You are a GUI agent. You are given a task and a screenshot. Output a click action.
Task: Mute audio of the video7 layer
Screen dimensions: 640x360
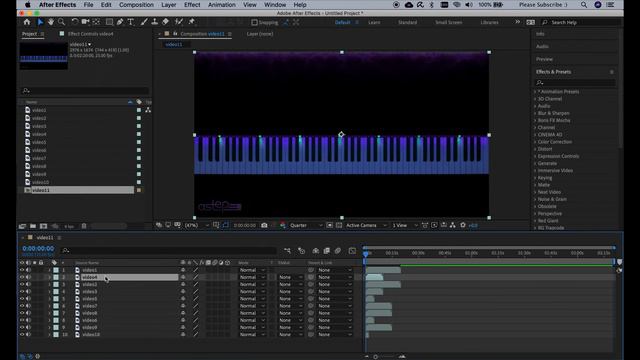29,306
